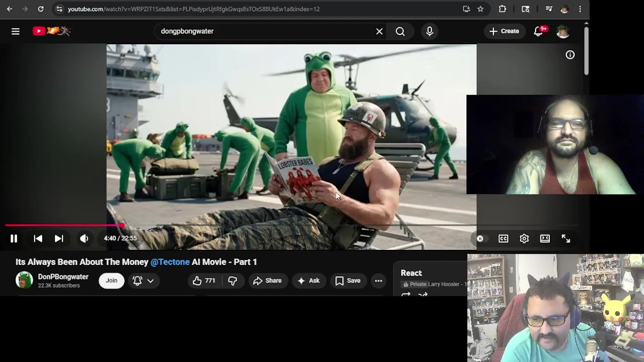Dislike the video with the thumbs-down
The width and height of the screenshot is (644, 362).
coord(232,281)
